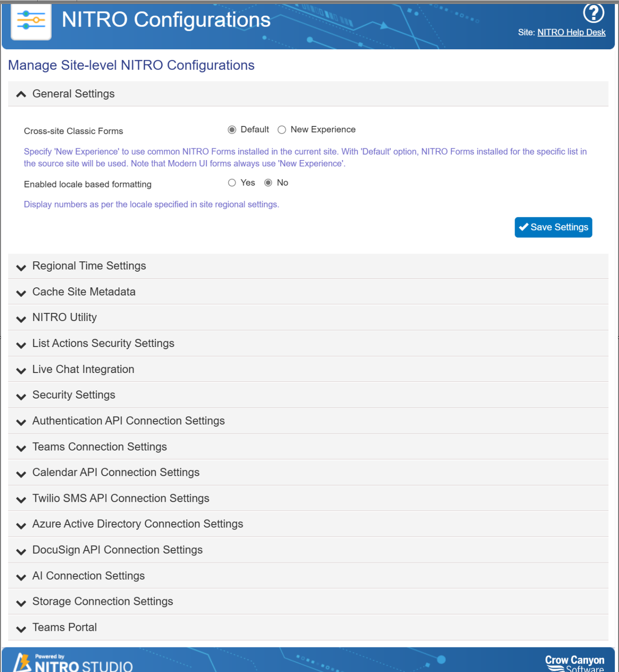619x672 pixels.
Task: Open the Storage Connection Settings section
Action: (x=308, y=602)
